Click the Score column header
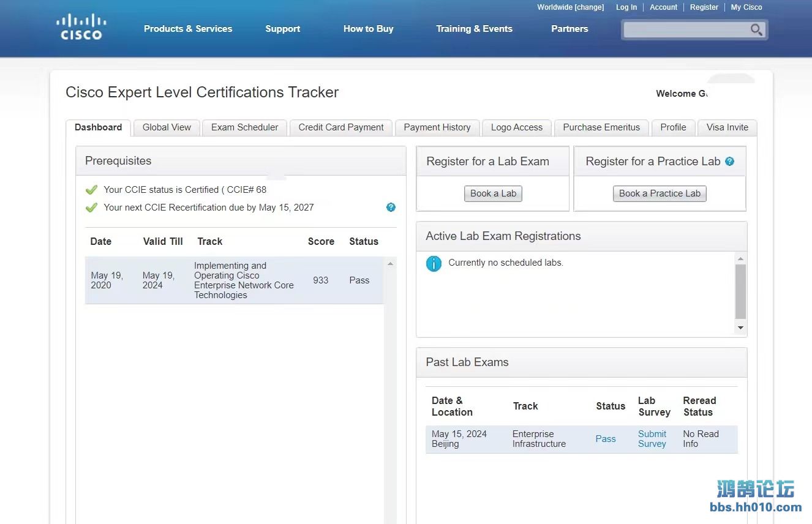The image size is (812, 524). tap(321, 241)
